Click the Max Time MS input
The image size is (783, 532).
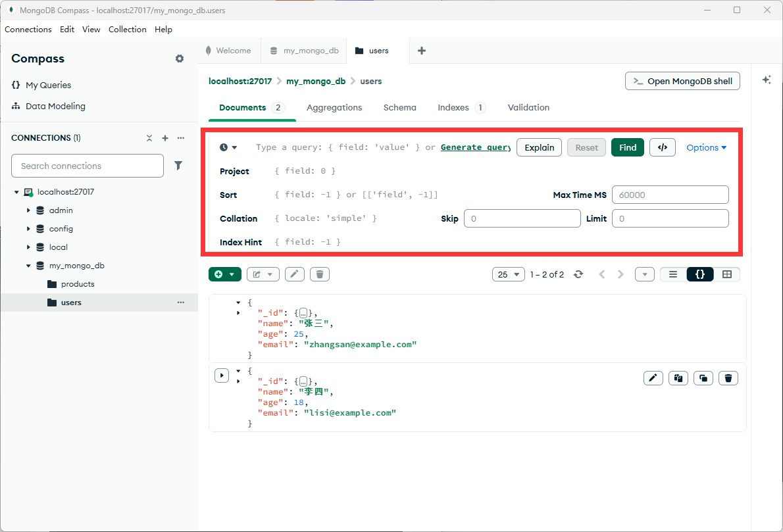tap(670, 195)
